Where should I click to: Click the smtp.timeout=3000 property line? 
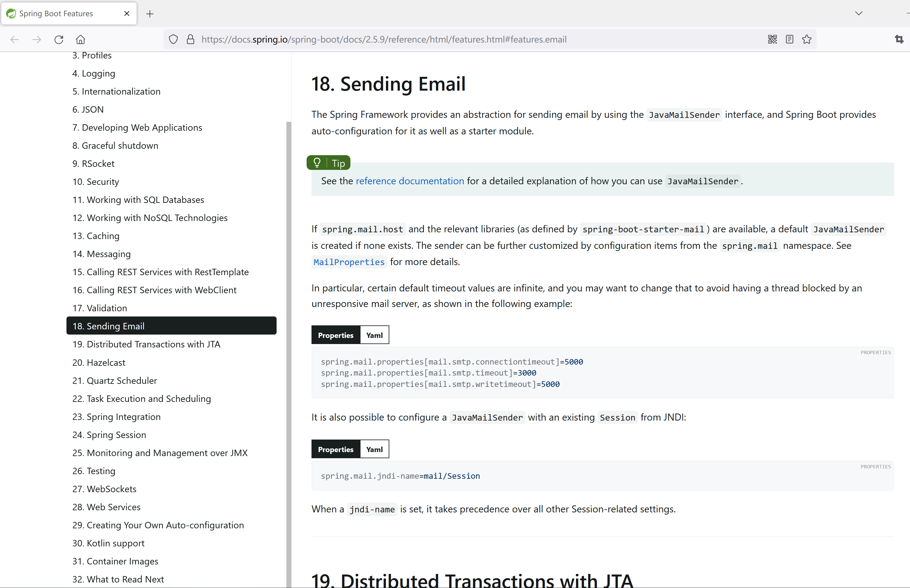click(x=429, y=373)
